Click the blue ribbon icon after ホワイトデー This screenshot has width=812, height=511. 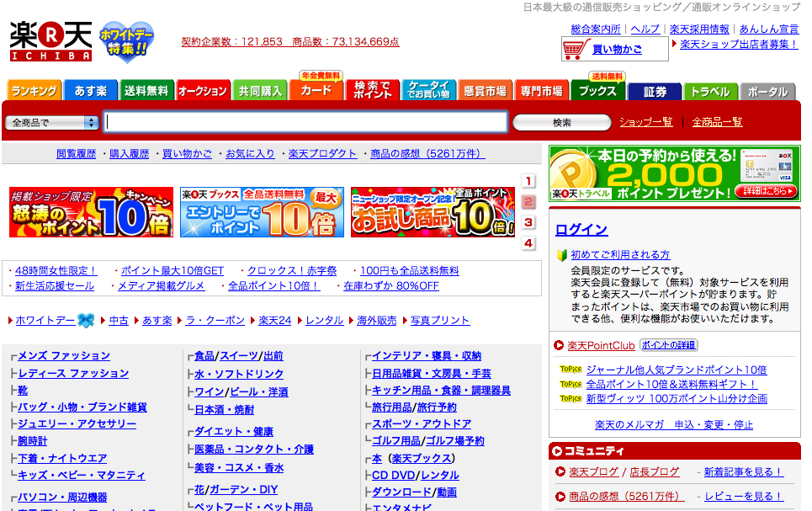click(86, 321)
